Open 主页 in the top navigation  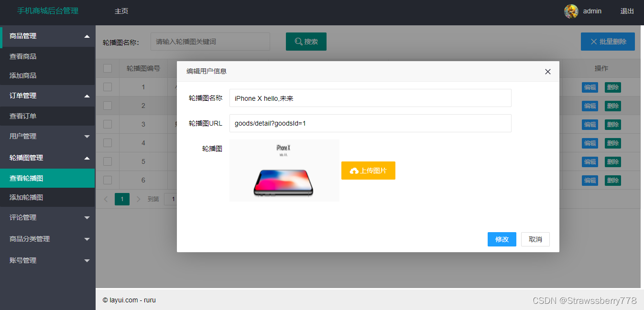pyautogui.click(x=121, y=11)
